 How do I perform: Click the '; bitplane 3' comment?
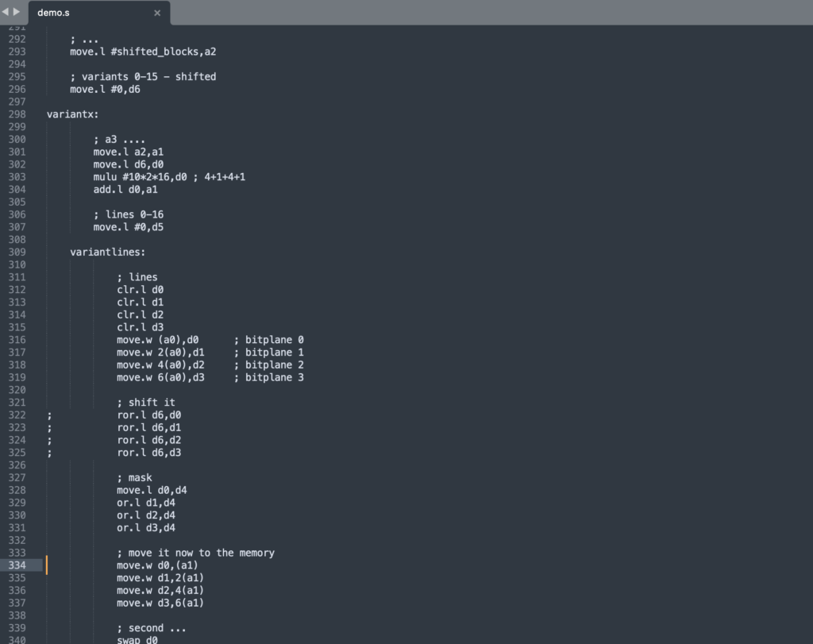tap(268, 378)
